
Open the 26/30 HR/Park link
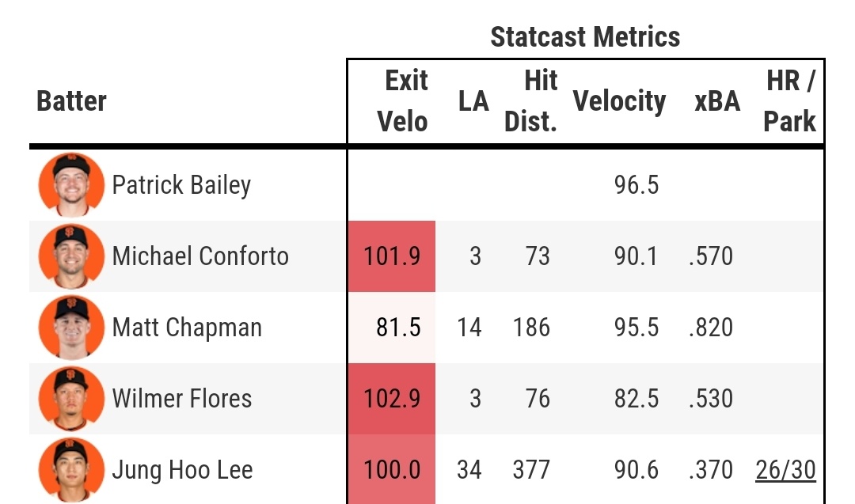coord(785,470)
